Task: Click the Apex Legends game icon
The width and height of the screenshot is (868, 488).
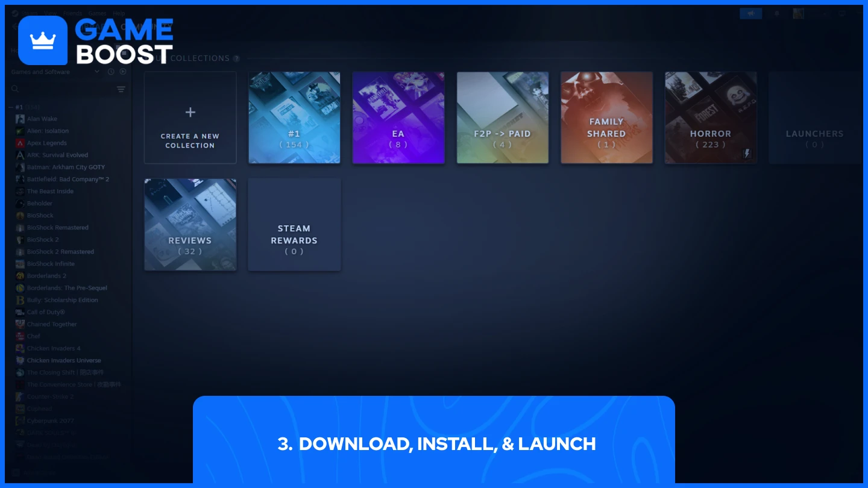Action: point(20,143)
